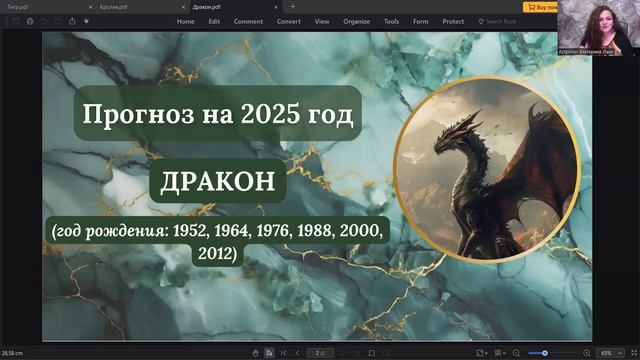Open the Comment ribbon tab

point(248,22)
